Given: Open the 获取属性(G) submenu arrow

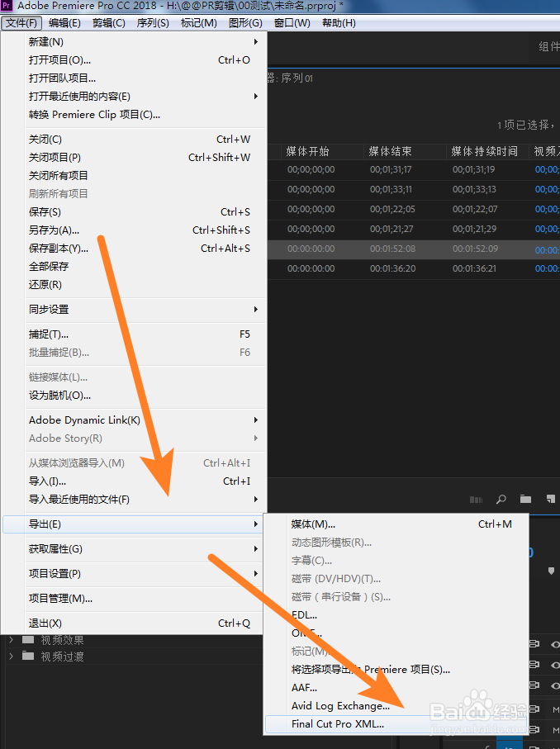Looking at the screenshot, I should (256, 549).
